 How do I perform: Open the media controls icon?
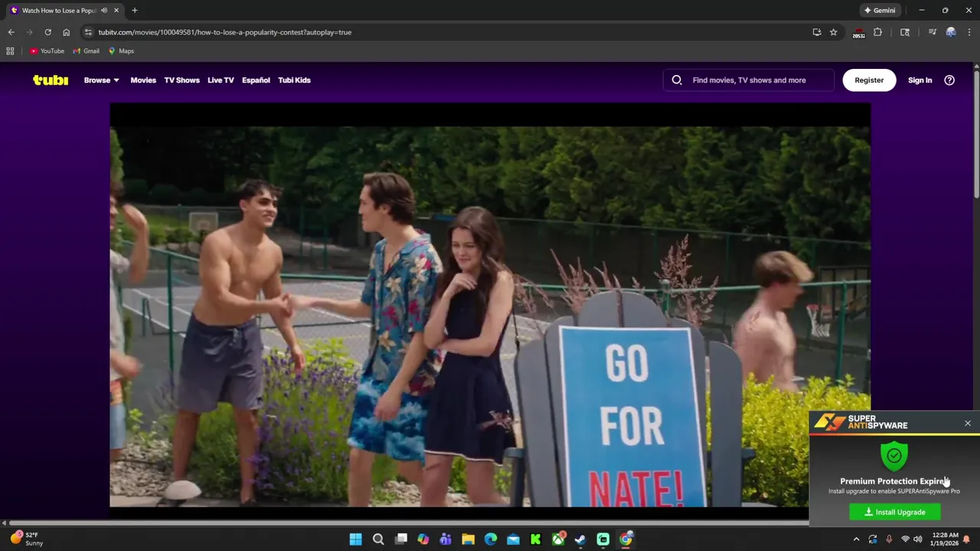933,32
